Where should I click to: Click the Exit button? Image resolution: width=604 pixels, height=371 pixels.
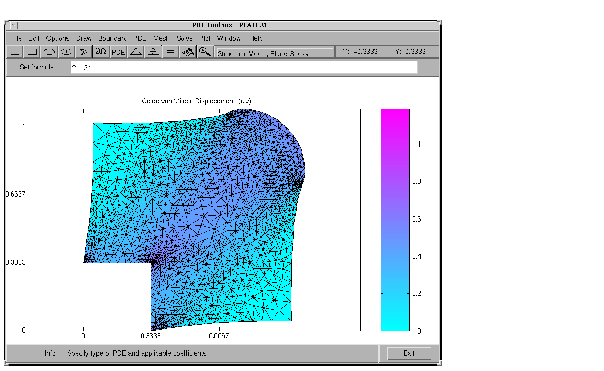(x=409, y=353)
